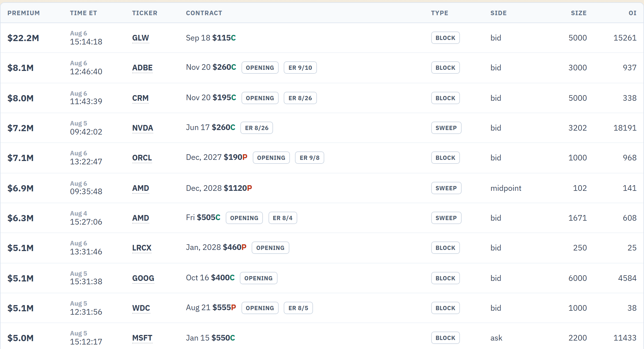Click the ER 8/26 badge in the CRM row
This screenshot has height=349, width=644.
point(300,98)
